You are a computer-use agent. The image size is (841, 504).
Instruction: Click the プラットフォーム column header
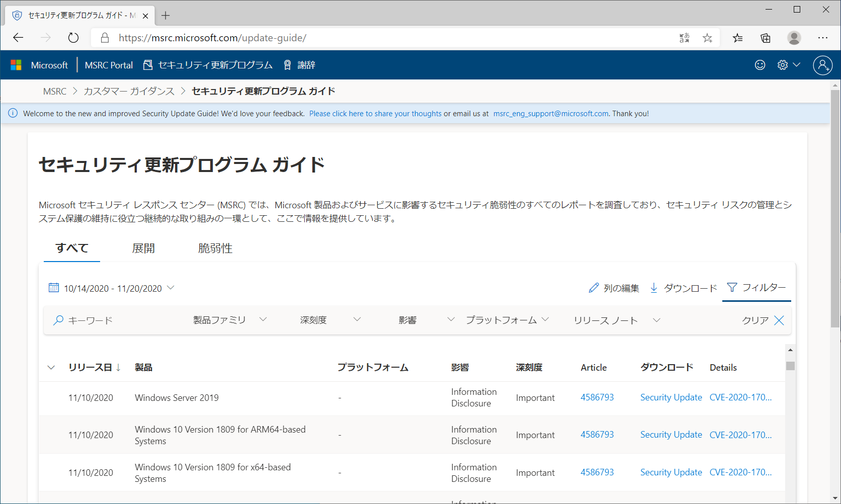tap(373, 367)
